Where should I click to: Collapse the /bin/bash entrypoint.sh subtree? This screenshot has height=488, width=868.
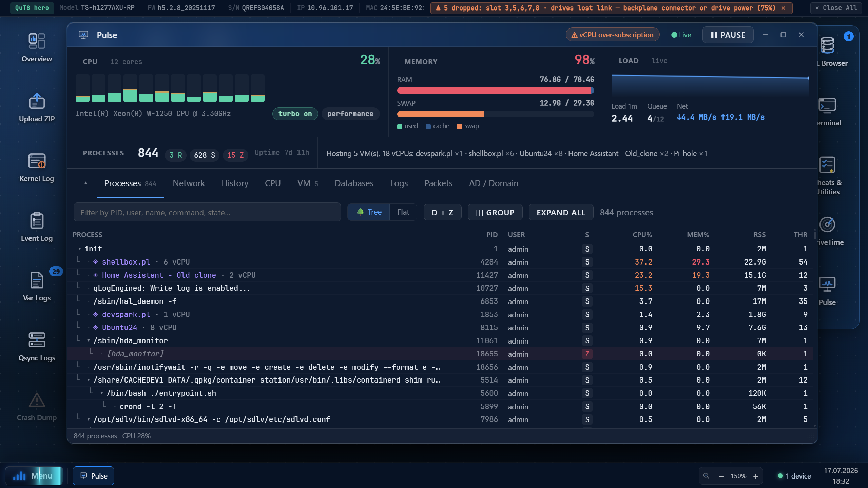(102, 393)
